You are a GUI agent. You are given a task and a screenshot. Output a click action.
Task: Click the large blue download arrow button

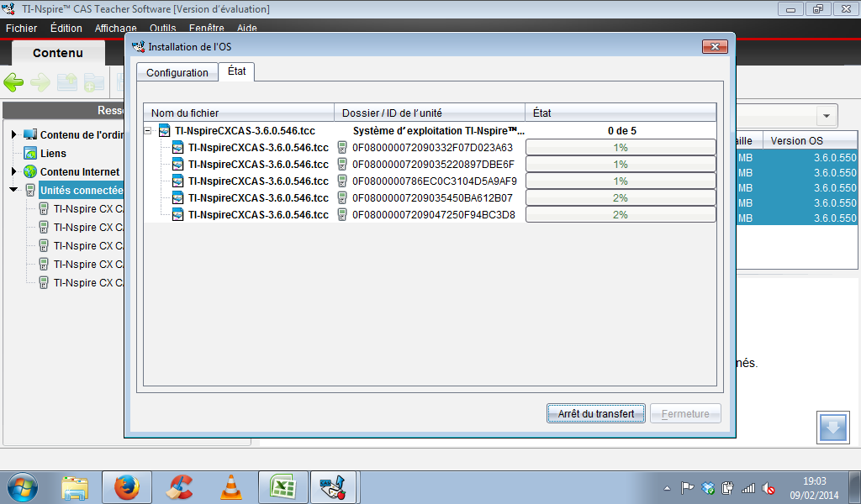tap(833, 427)
